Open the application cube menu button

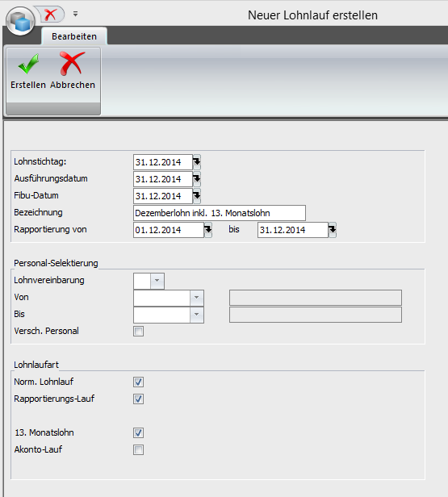[21, 21]
